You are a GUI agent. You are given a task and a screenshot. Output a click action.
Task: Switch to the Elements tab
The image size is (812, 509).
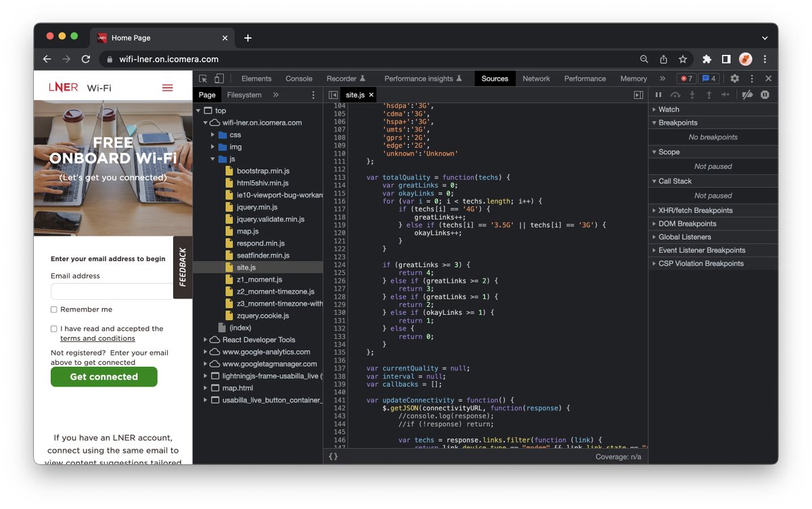(256, 79)
